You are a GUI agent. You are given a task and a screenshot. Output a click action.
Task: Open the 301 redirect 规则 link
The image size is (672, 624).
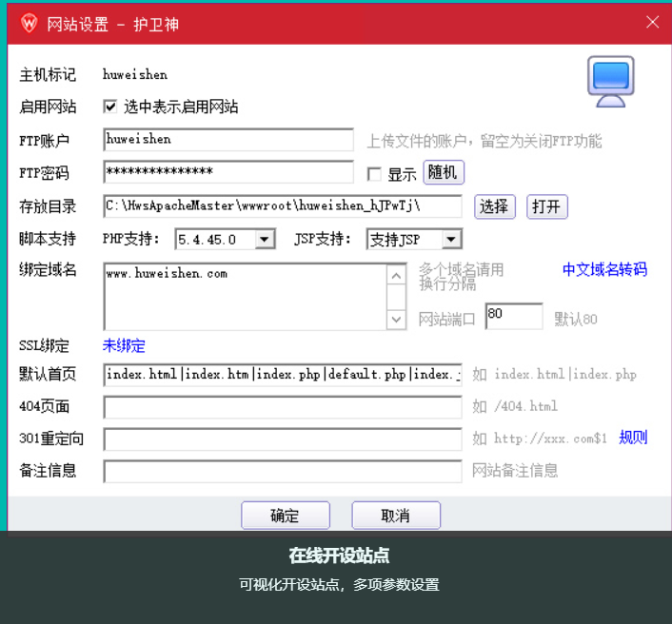633,438
